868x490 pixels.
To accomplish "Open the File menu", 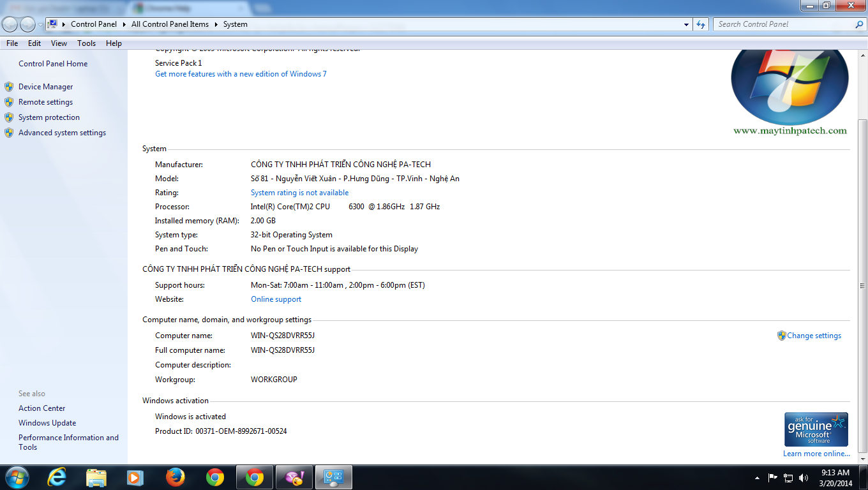I will point(12,43).
